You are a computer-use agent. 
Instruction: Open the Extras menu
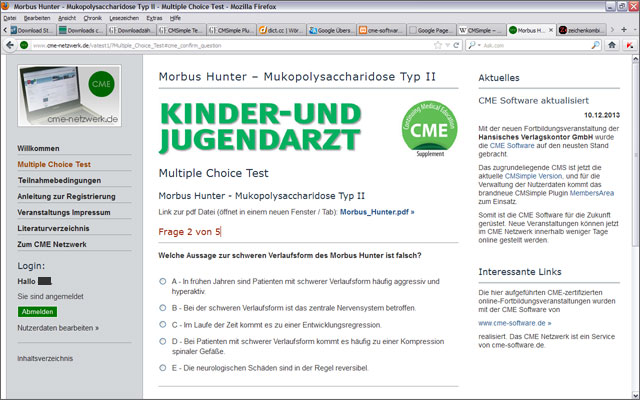click(154, 18)
